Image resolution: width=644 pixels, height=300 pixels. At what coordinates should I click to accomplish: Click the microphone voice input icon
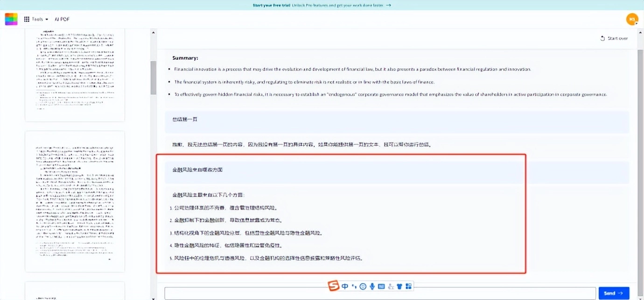(x=372, y=286)
